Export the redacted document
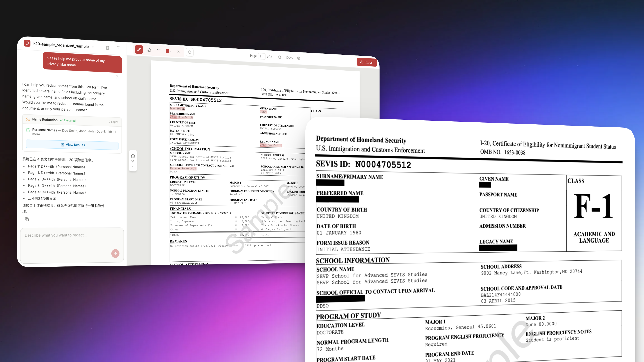 pos(366,62)
